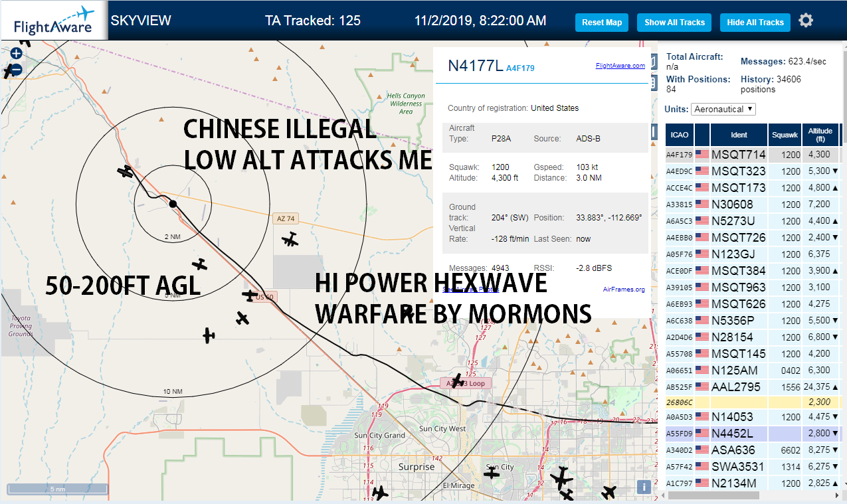The width and height of the screenshot is (847, 504).
Task: Click the flag icon beside MSQT714
Action: (x=702, y=155)
